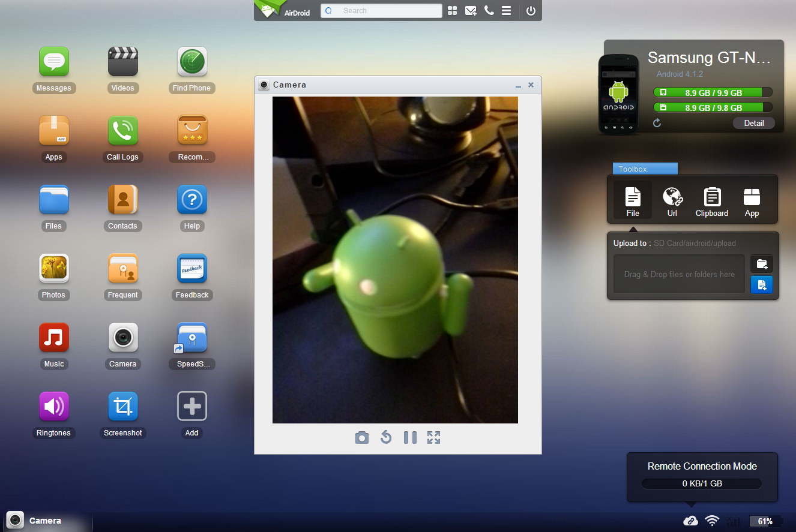Launch the Screenshot tool
The height and width of the screenshot is (532, 796).
click(122, 406)
